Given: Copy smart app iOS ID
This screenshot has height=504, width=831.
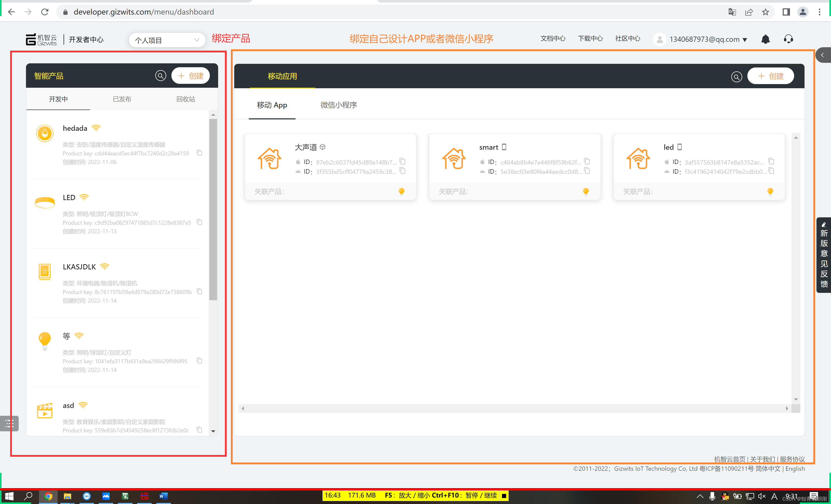Looking at the screenshot, I should click(587, 161).
